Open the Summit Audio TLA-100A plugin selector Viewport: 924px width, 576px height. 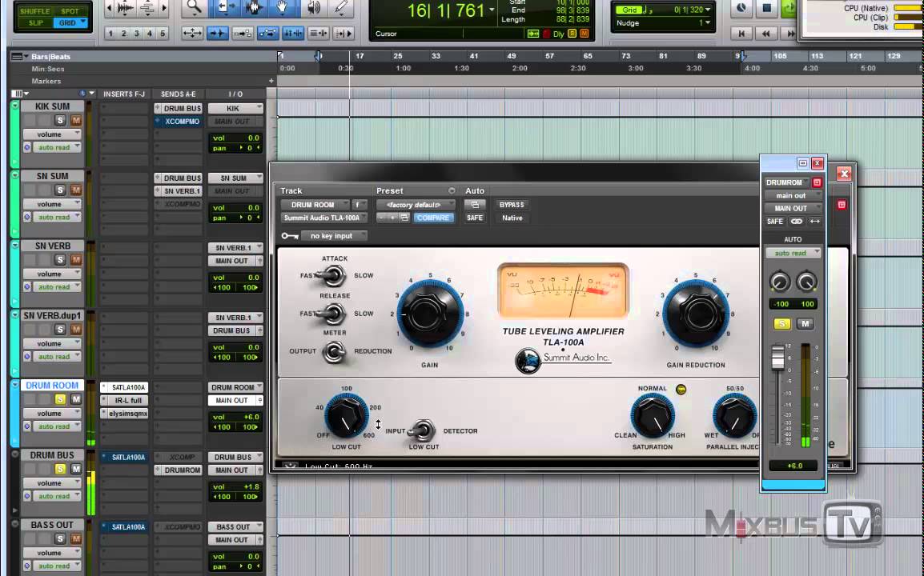coord(324,218)
